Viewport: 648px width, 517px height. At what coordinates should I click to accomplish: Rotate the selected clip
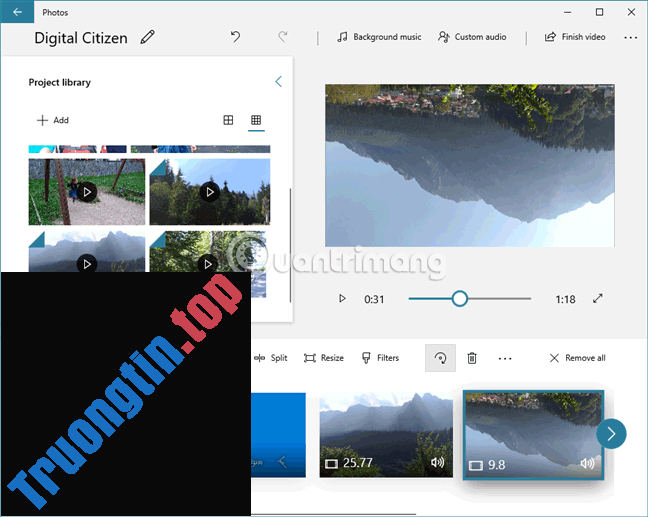coord(441,358)
